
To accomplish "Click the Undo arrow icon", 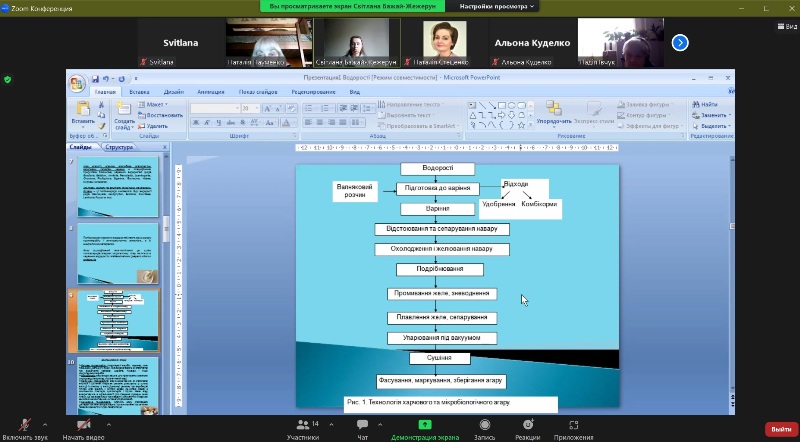I will click(x=106, y=79).
